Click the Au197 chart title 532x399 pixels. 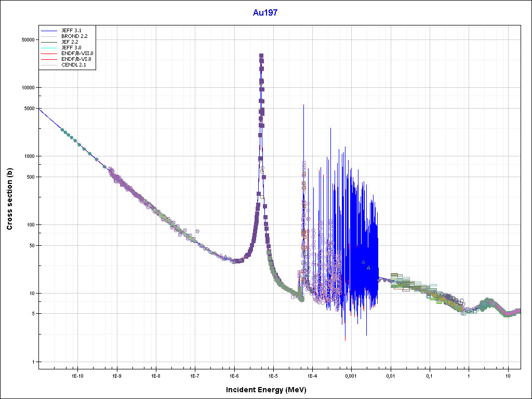coord(265,13)
